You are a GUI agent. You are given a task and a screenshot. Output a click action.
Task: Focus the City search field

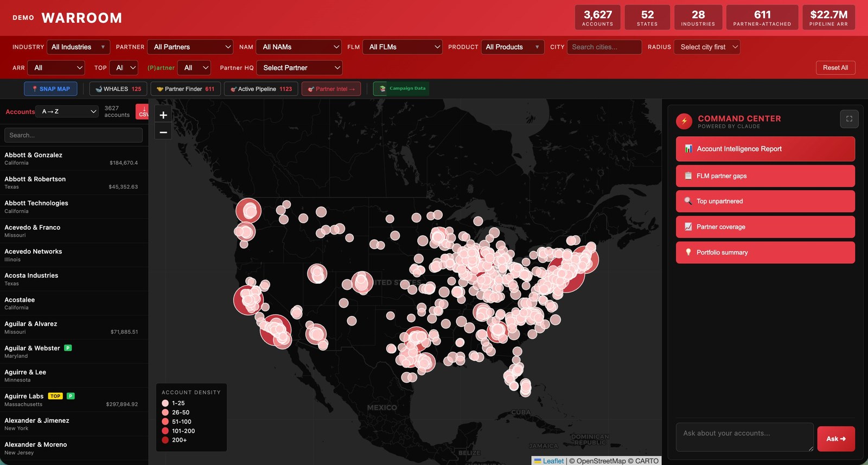tap(604, 47)
